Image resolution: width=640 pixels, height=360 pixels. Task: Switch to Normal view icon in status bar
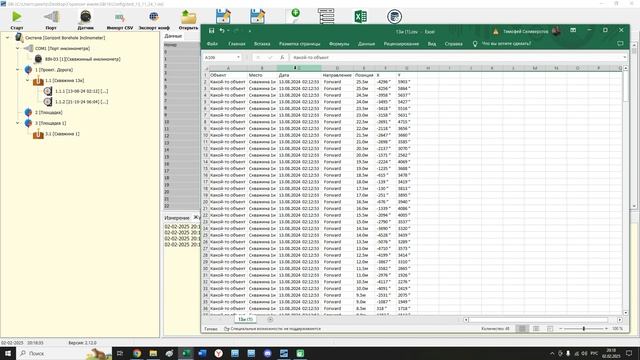pos(522,328)
